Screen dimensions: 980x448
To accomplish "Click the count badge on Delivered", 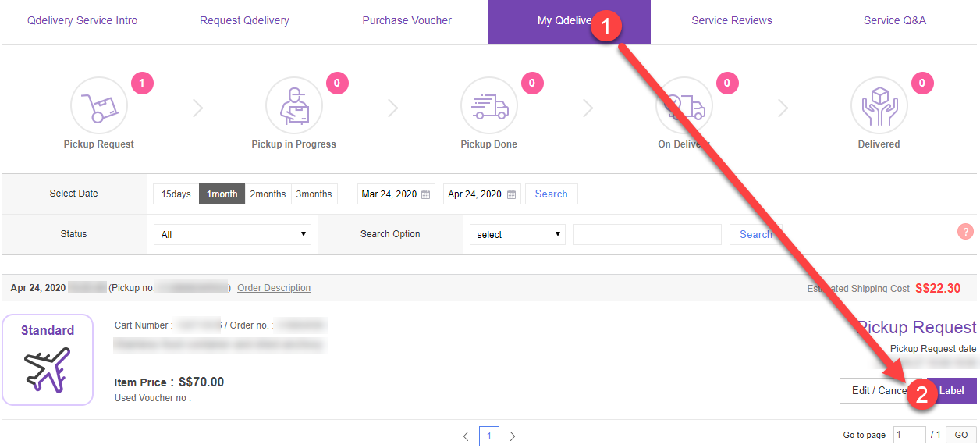I will [x=921, y=83].
